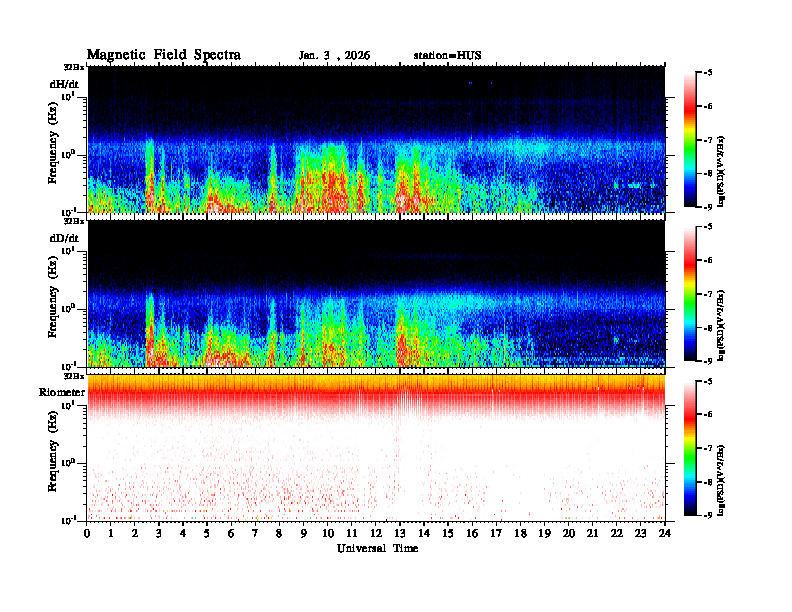Click the Riometer spectrogram plot

pos(376,448)
